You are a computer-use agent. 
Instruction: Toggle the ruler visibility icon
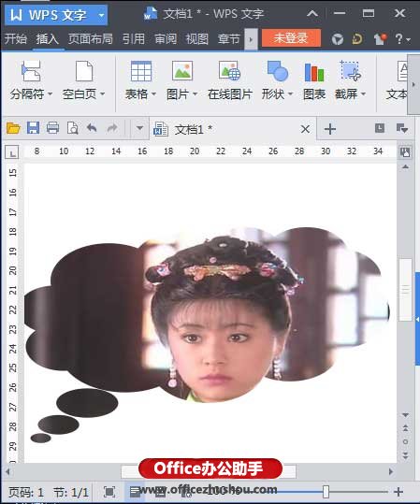(405, 152)
